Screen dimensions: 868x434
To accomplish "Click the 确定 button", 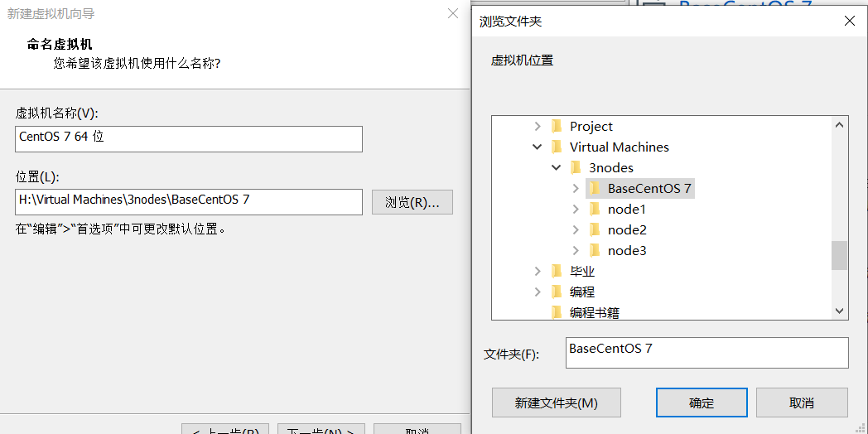I will pyautogui.click(x=702, y=403).
